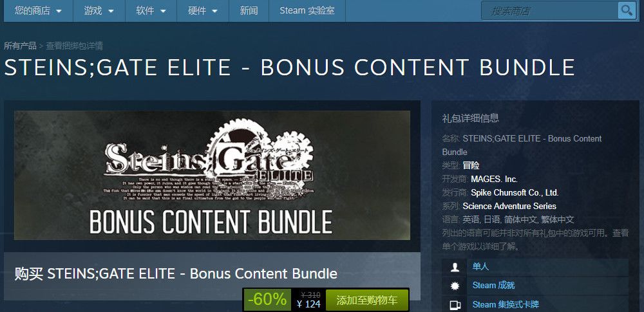
Task: Open the Bonus Content Bundle banner image
Action: (x=212, y=175)
